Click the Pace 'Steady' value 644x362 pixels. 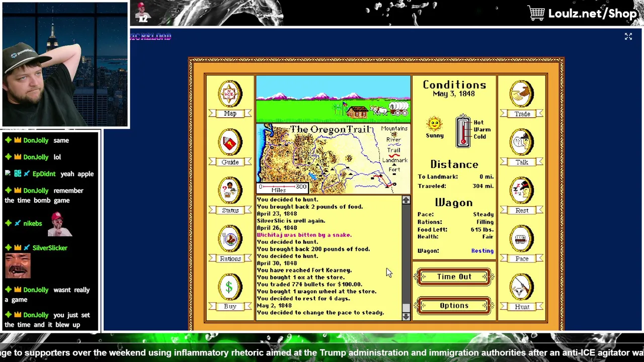click(483, 215)
